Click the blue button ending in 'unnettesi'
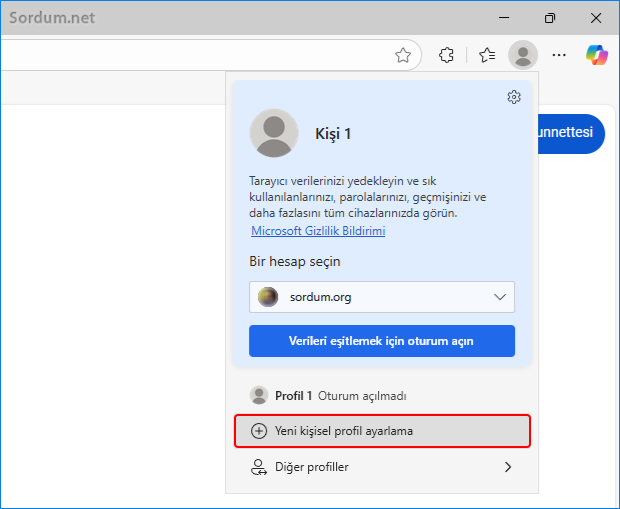620x509 pixels. (x=571, y=134)
